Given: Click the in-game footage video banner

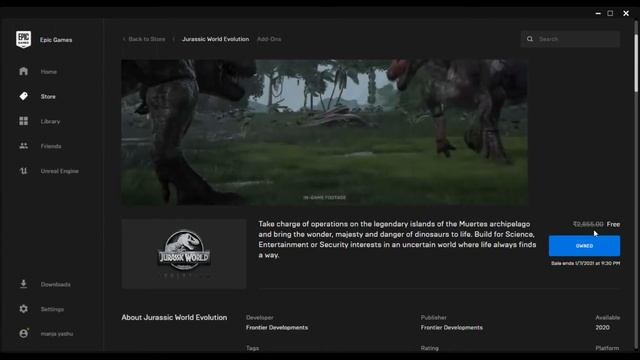Looking at the screenshot, I should [324, 132].
